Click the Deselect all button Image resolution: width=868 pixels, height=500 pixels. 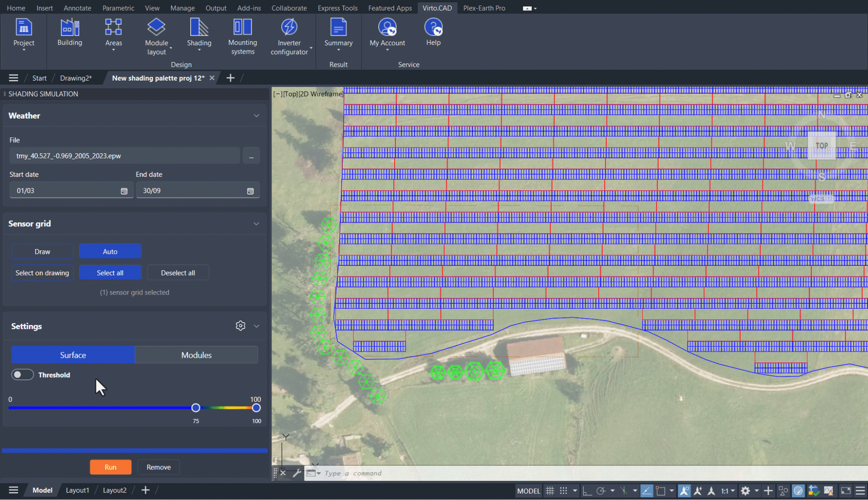(178, 273)
